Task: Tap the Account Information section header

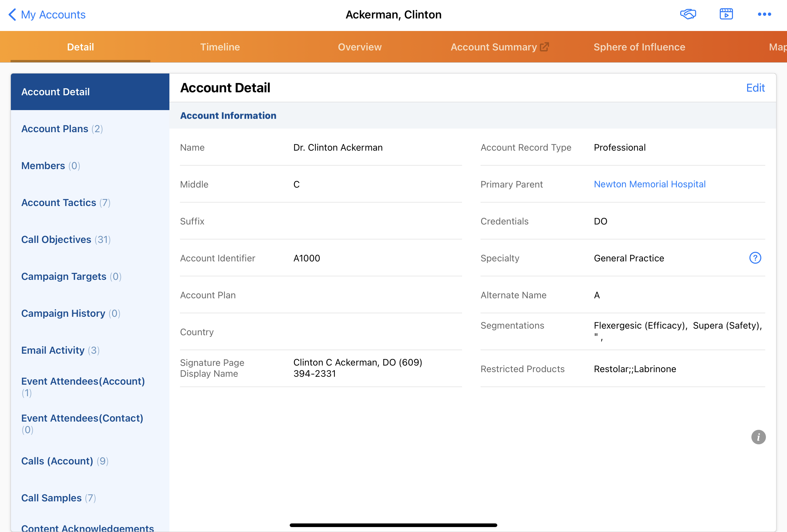Action: pos(228,115)
